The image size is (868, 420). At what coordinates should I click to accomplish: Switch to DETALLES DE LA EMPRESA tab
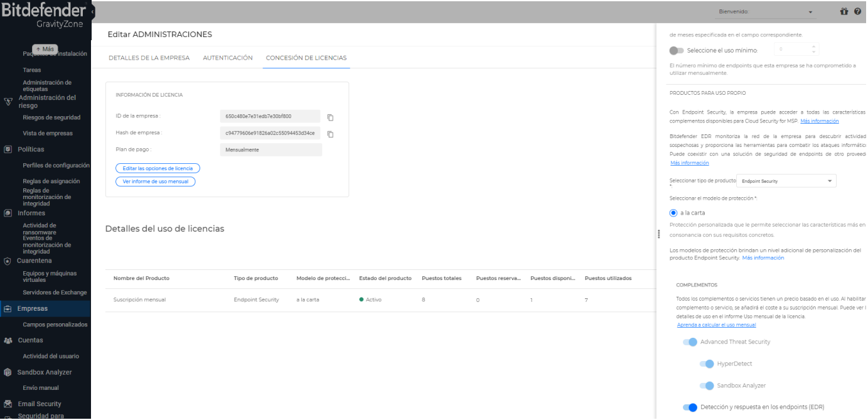pyautogui.click(x=149, y=58)
